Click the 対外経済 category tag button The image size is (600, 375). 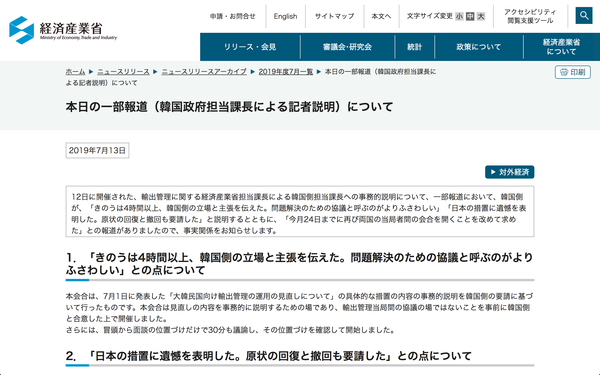click(x=510, y=172)
